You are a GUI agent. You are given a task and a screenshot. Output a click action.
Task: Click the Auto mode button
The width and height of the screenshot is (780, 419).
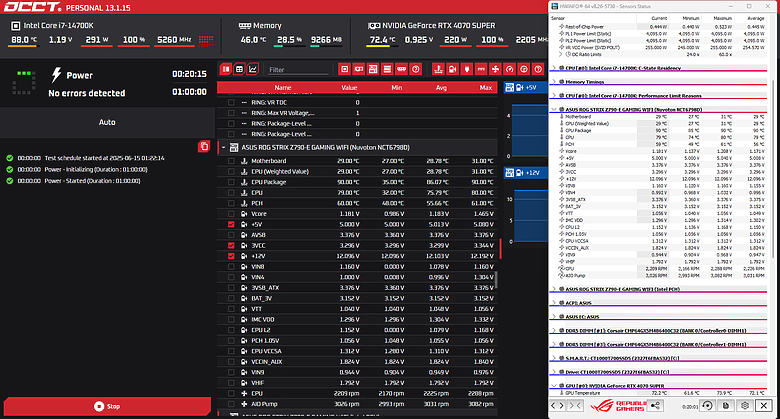(x=107, y=122)
